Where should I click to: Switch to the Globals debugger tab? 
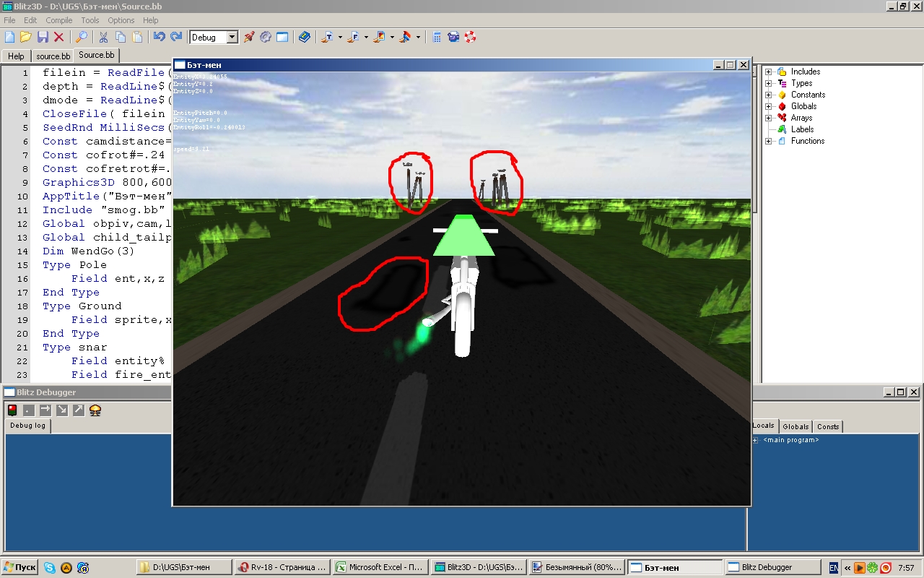pyautogui.click(x=796, y=426)
